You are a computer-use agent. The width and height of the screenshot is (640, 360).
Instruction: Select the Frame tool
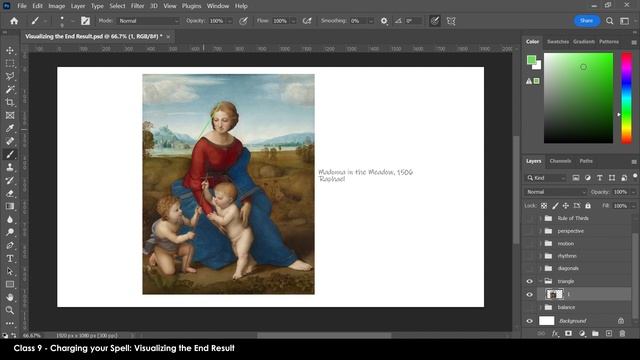tap(10, 116)
